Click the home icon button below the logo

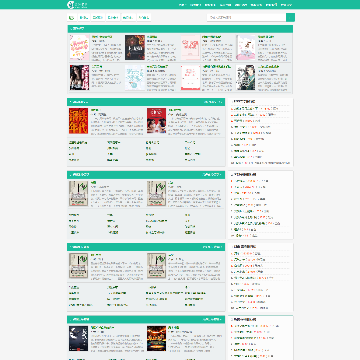(71, 17)
